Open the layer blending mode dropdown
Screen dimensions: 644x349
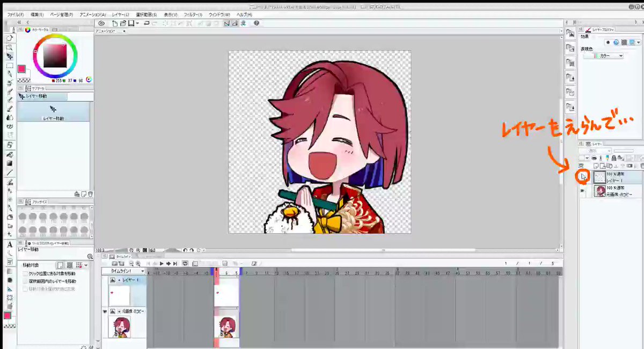tap(595, 151)
